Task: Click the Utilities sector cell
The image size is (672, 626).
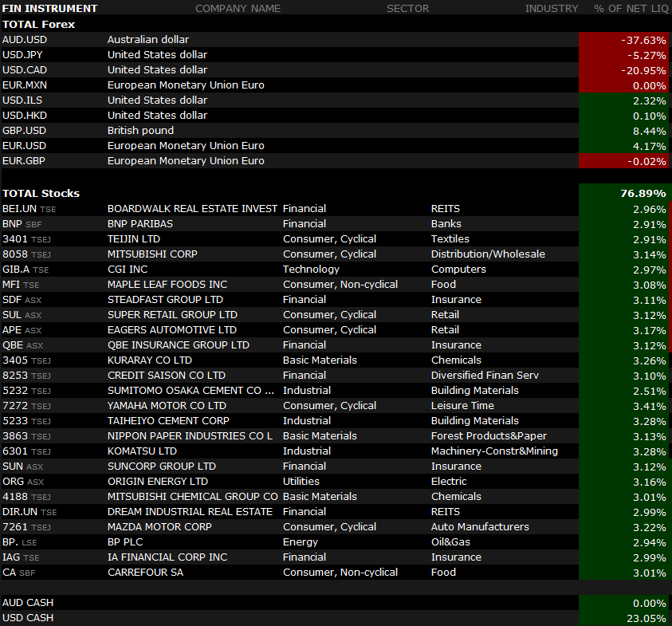Action: coord(301,482)
